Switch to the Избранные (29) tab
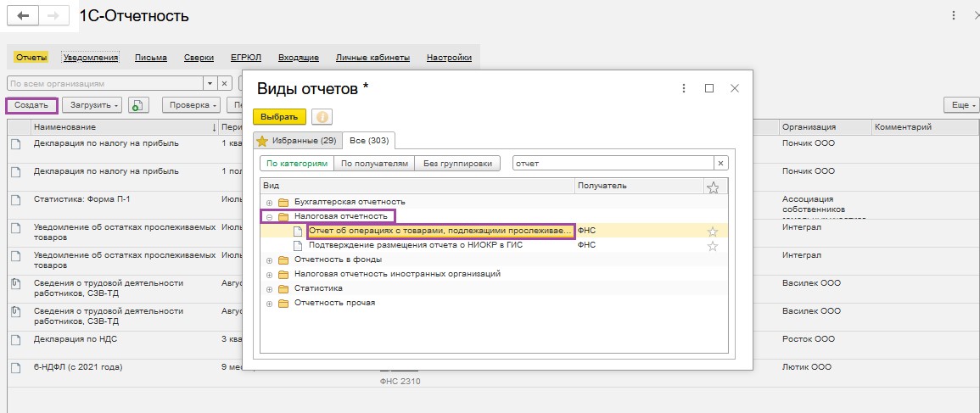 click(297, 141)
